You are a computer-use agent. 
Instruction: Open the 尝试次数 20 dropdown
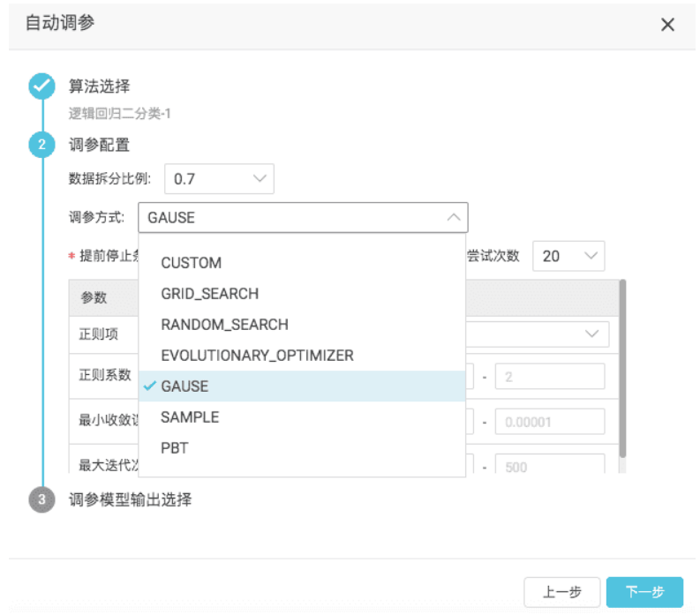coord(568,256)
